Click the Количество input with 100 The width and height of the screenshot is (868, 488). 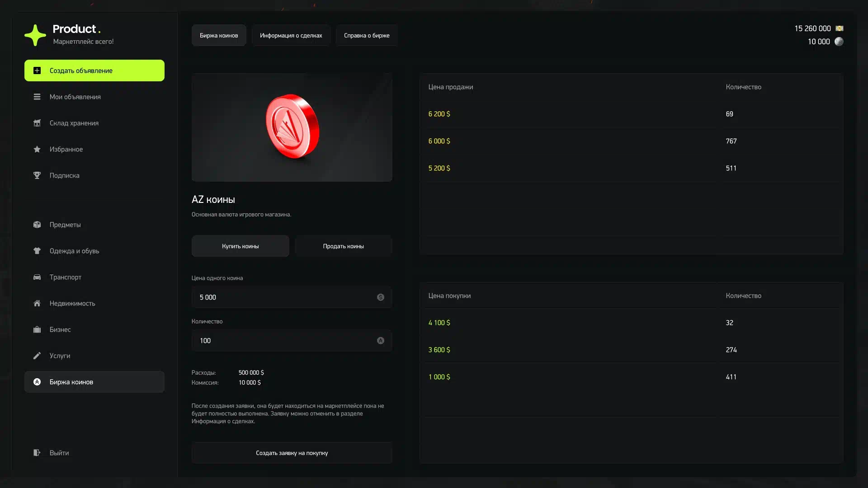[x=292, y=341]
